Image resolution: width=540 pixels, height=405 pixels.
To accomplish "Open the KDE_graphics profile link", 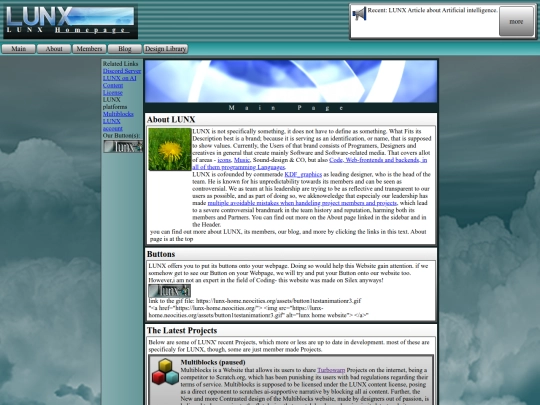I will coord(303,175).
